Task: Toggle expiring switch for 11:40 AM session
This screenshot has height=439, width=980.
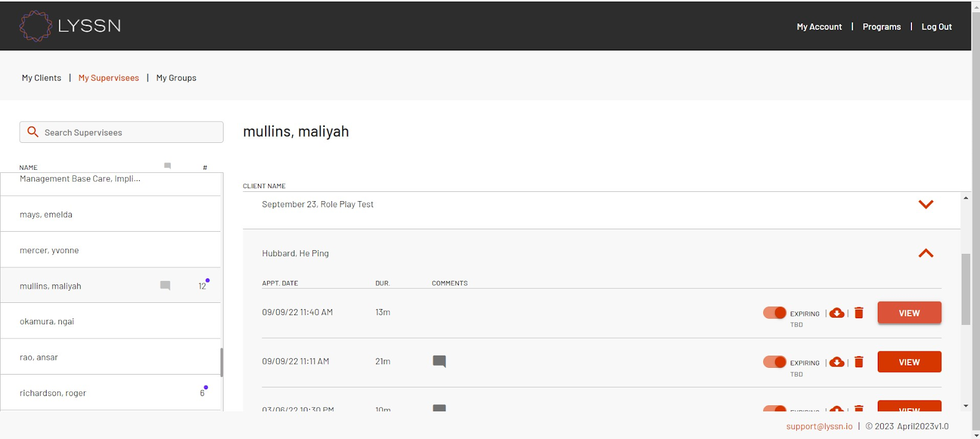Action: pos(775,313)
